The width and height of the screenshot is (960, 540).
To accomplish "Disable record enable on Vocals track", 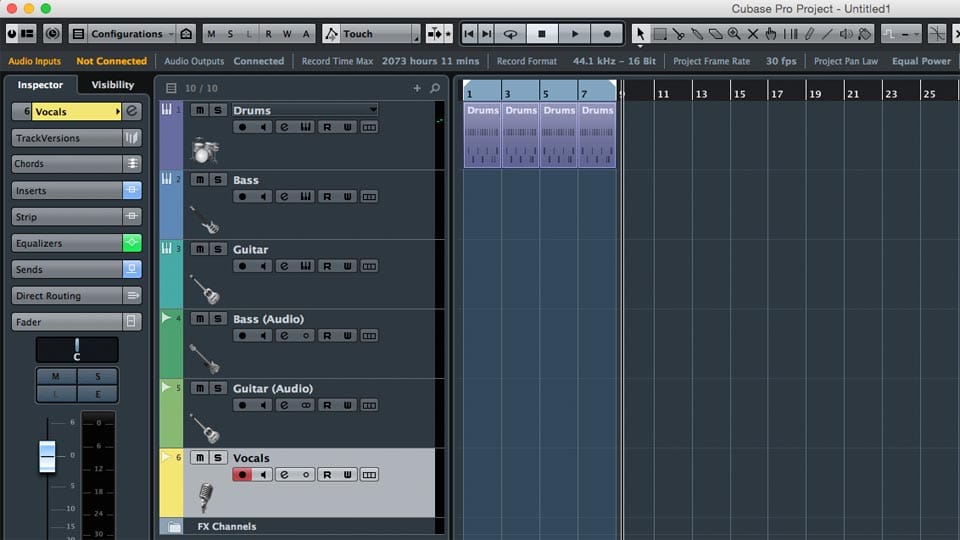I will [242, 474].
